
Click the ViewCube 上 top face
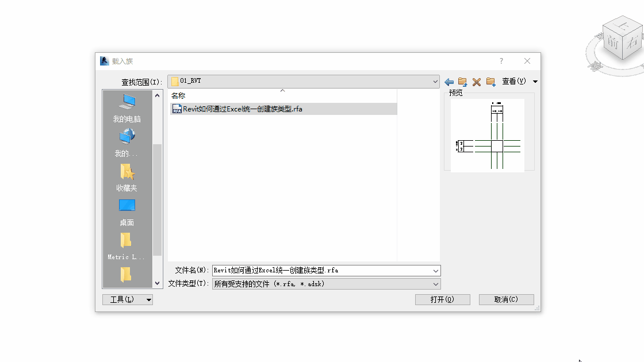(x=623, y=25)
